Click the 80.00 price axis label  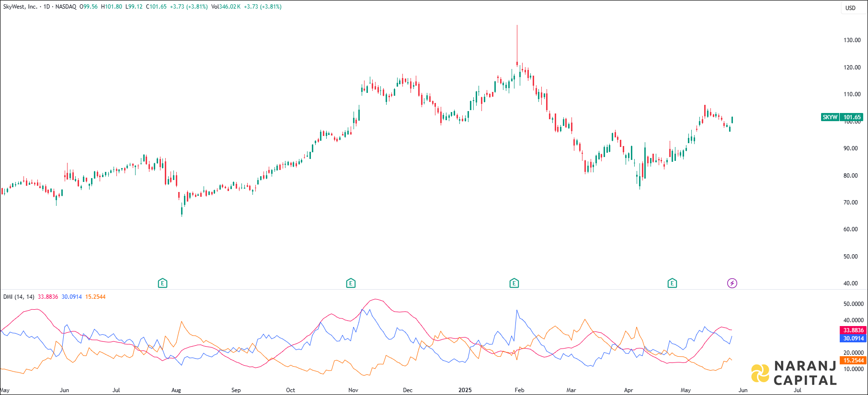click(851, 176)
